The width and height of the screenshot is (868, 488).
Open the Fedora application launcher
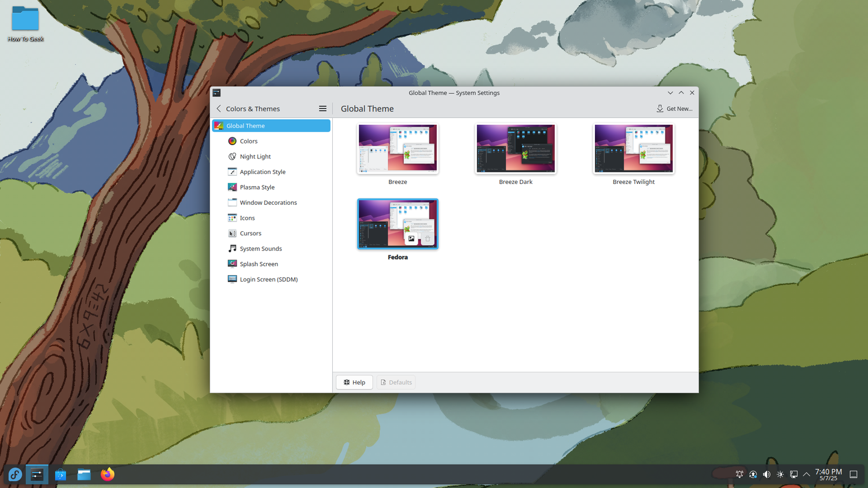click(x=15, y=475)
